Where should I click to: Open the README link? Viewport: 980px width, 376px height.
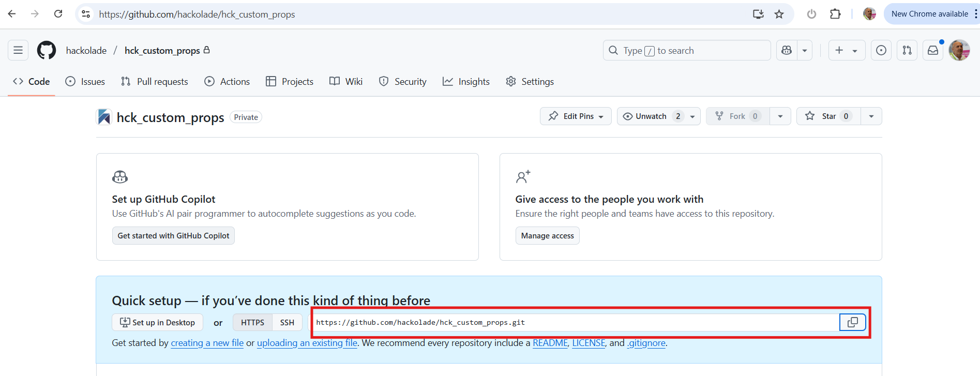550,343
